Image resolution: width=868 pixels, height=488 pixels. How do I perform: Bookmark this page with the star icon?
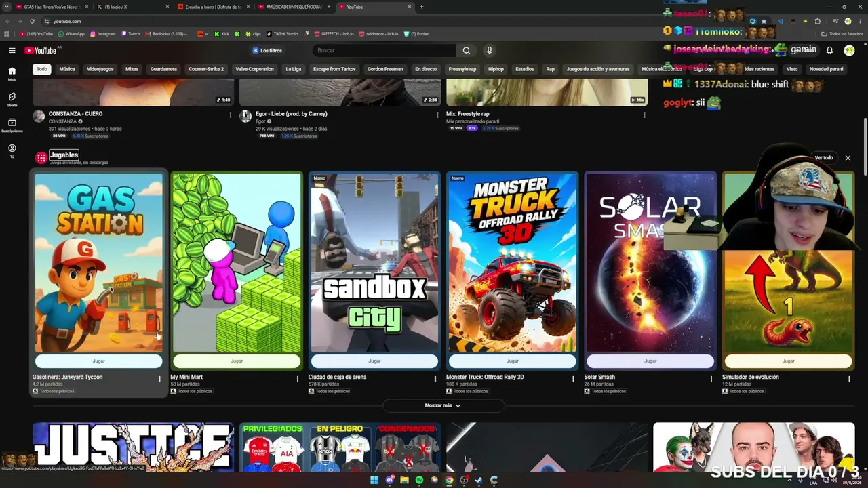click(x=764, y=21)
